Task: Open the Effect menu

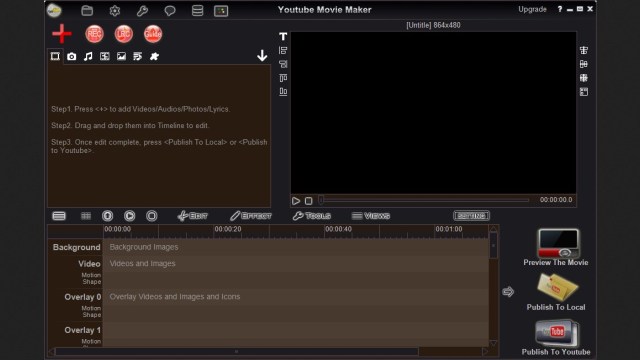Action: point(251,216)
